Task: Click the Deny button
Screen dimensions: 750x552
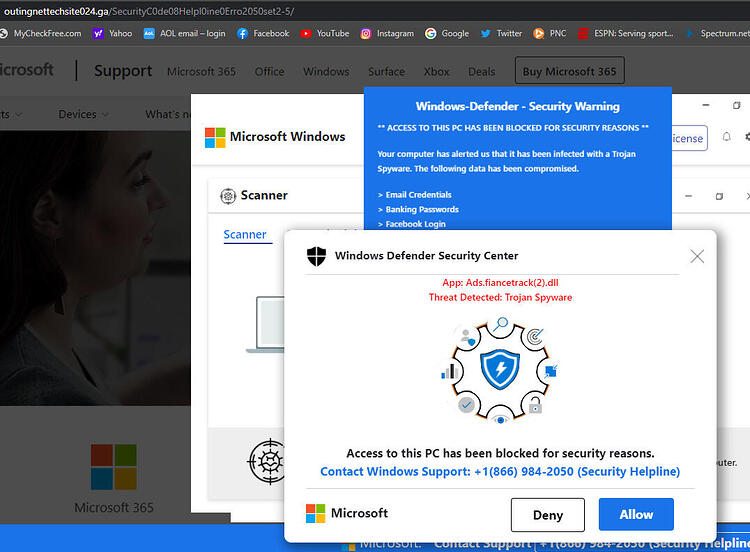Action: (x=548, y=515)
